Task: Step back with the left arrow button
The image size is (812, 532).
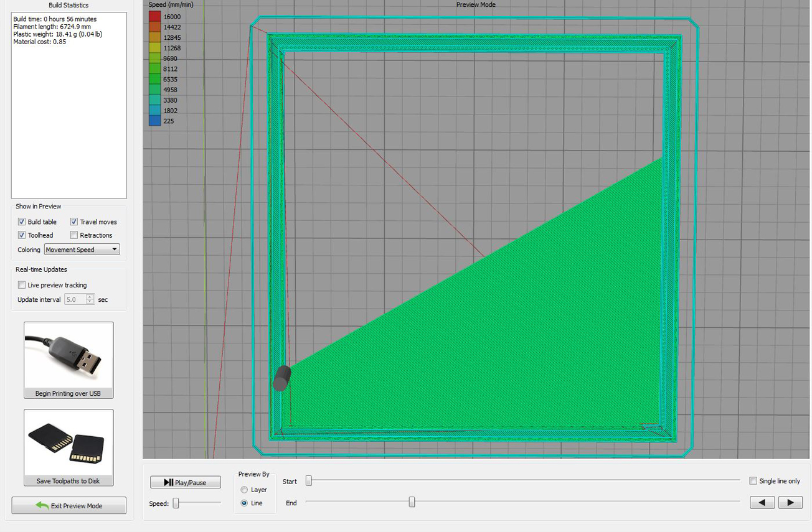Action: click(762, 503)
